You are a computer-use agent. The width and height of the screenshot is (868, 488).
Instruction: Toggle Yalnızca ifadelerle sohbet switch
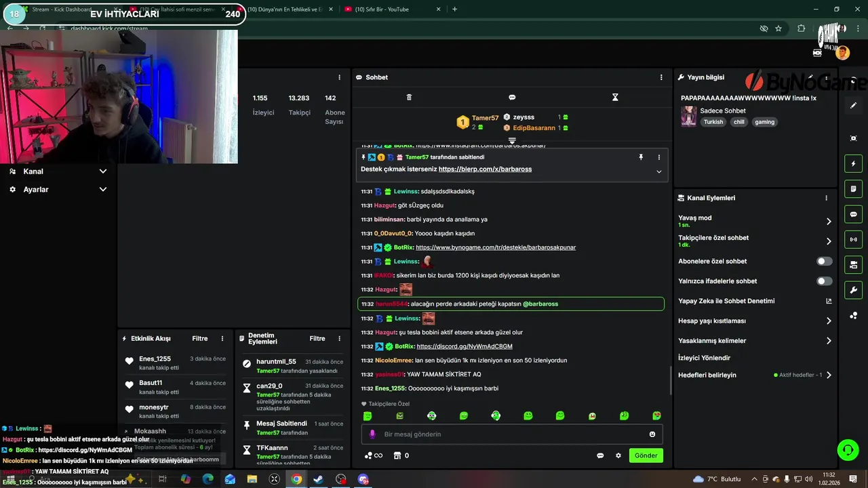[x=824, y=281]
